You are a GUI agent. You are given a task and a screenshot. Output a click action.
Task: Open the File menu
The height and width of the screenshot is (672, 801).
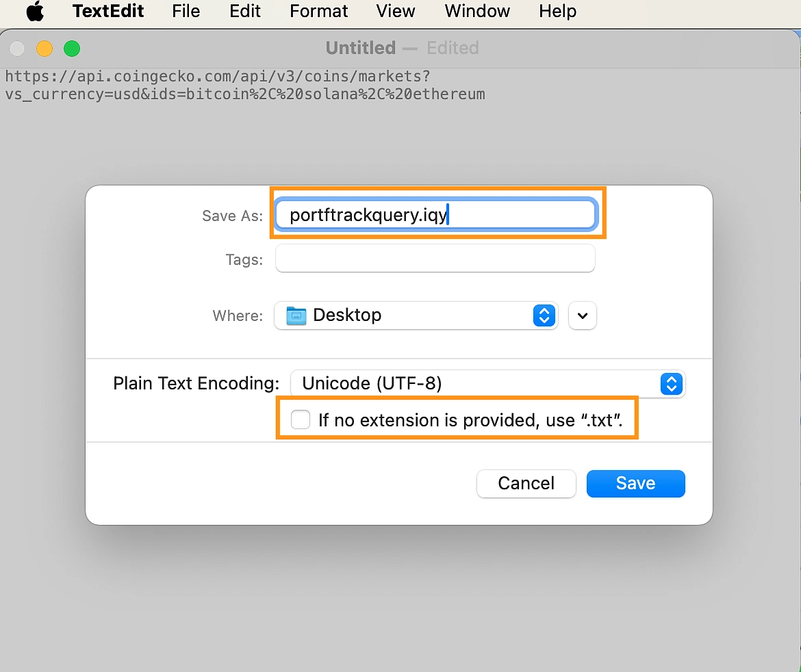[186, 11]
